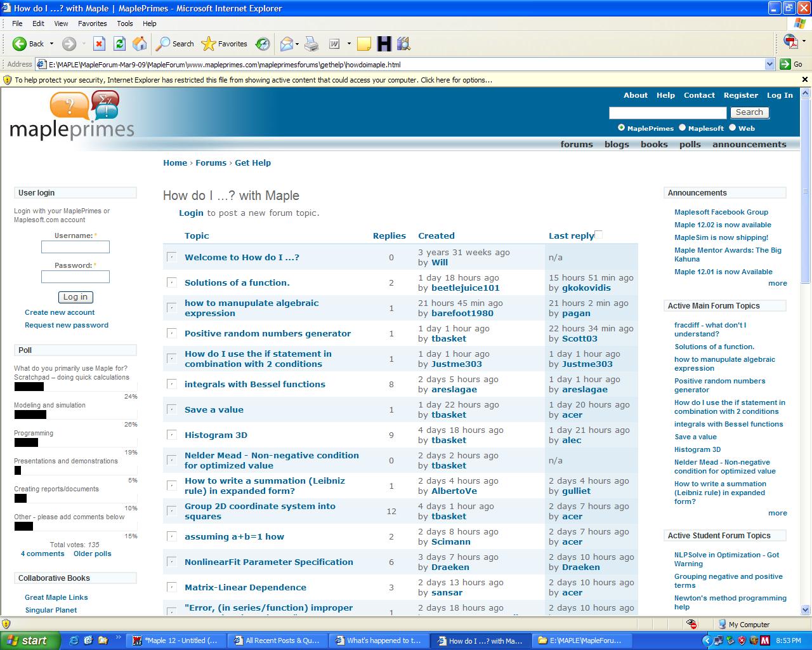Screen dimensions: 812x650
Task: Select the Maplesoft search radio button
Action: click(x=683, y=128)
